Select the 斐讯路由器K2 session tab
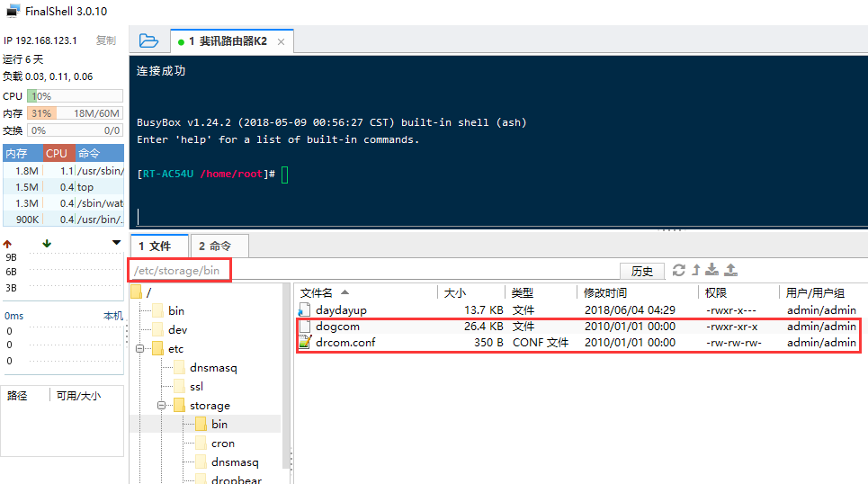The height and width of the screenshot is (484, 868). 232,41
